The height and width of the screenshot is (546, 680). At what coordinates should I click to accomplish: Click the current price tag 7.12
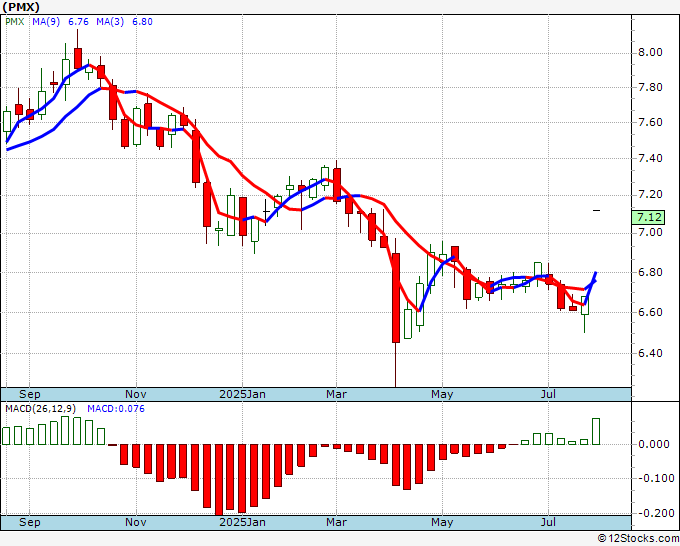[650, 217]
